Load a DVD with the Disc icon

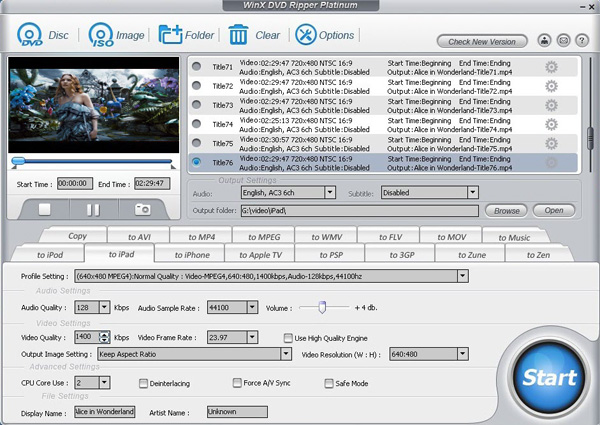[x=42, y=35]
